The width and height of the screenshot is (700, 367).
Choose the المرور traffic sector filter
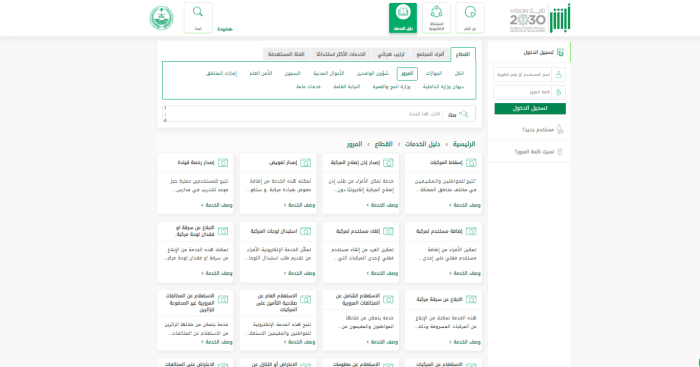pos(407,74)
